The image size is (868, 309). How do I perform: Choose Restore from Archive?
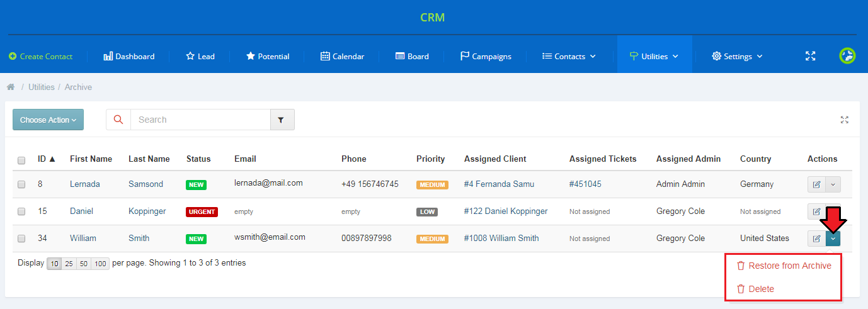[784, 266]
